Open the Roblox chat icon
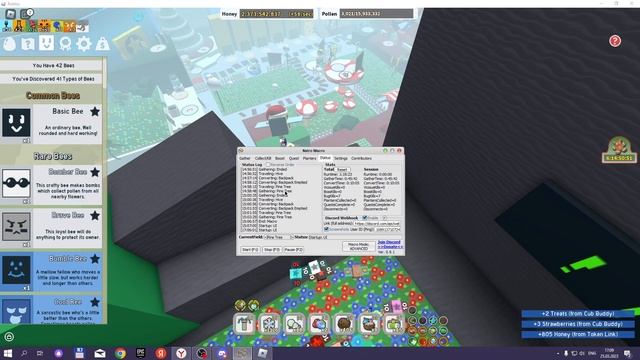The image size is (640, 360). tap(27, 14)
